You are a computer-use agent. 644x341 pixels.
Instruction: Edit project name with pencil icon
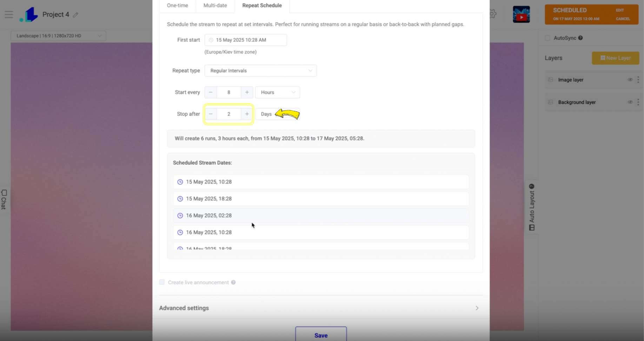point(75,15)
